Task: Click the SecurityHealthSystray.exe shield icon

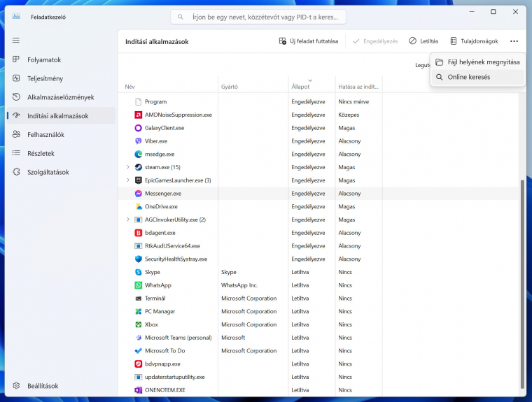Action: click(x=138, y=259)
